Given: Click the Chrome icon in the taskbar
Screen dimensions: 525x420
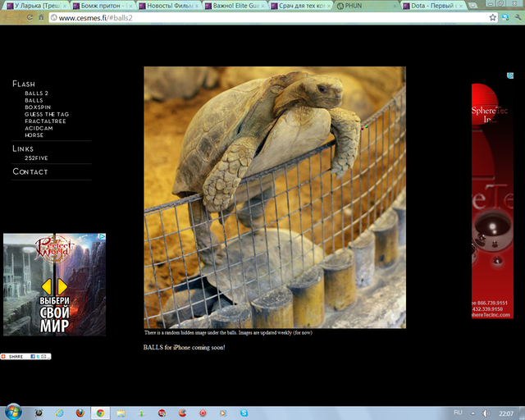Looking at the screenshot, I should [100, 413].
